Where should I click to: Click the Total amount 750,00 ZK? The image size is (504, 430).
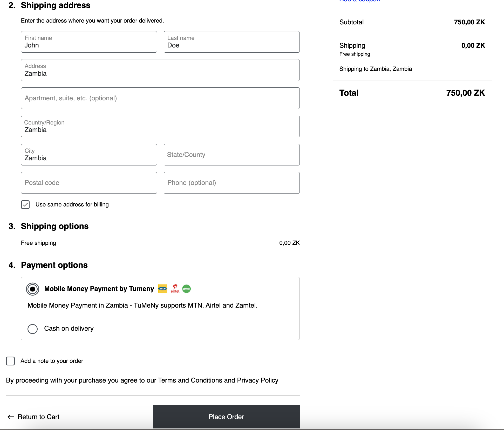point(466,93)
